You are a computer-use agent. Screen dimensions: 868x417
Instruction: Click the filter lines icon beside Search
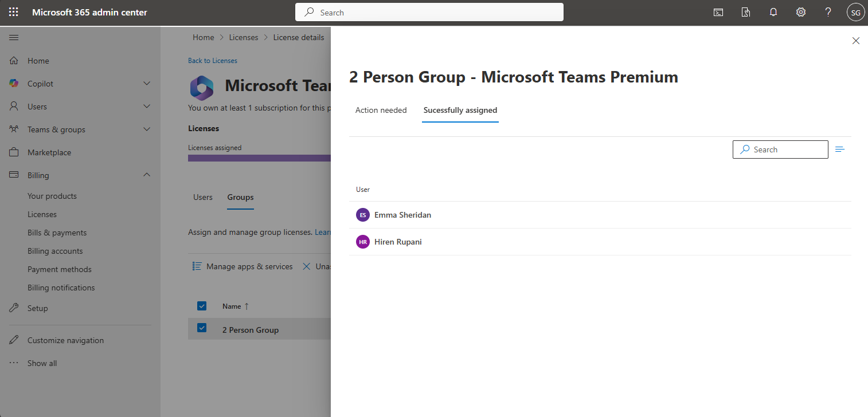[840, 150]
